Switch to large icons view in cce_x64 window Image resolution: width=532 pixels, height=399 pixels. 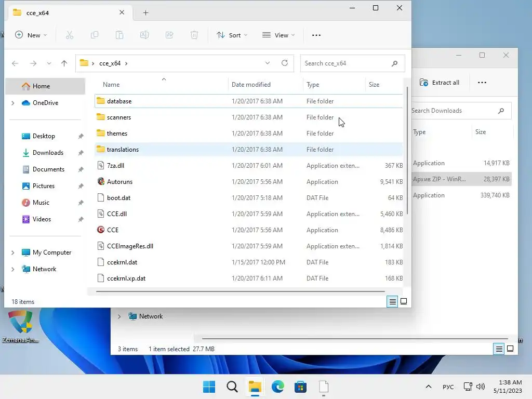pos(404,301)
